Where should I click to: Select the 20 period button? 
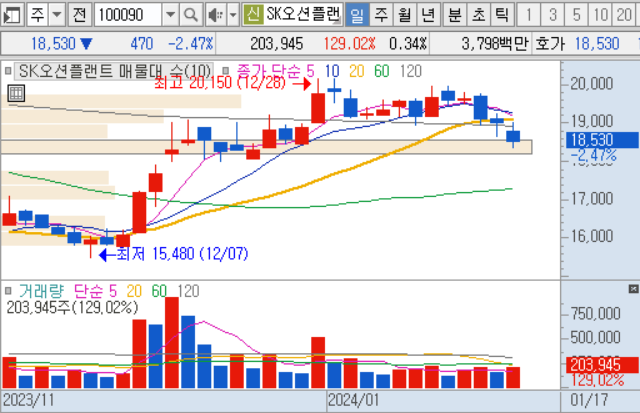(624, 15)
